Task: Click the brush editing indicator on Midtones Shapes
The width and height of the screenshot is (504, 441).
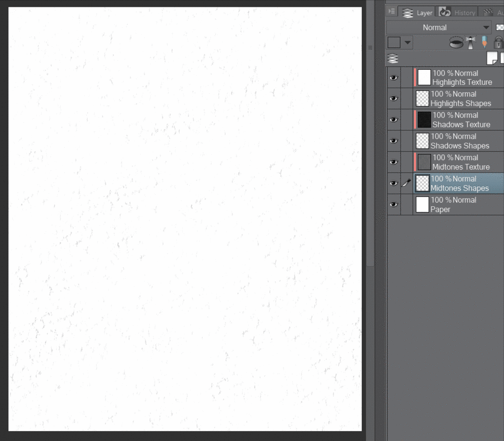Action: coord(406,183)
